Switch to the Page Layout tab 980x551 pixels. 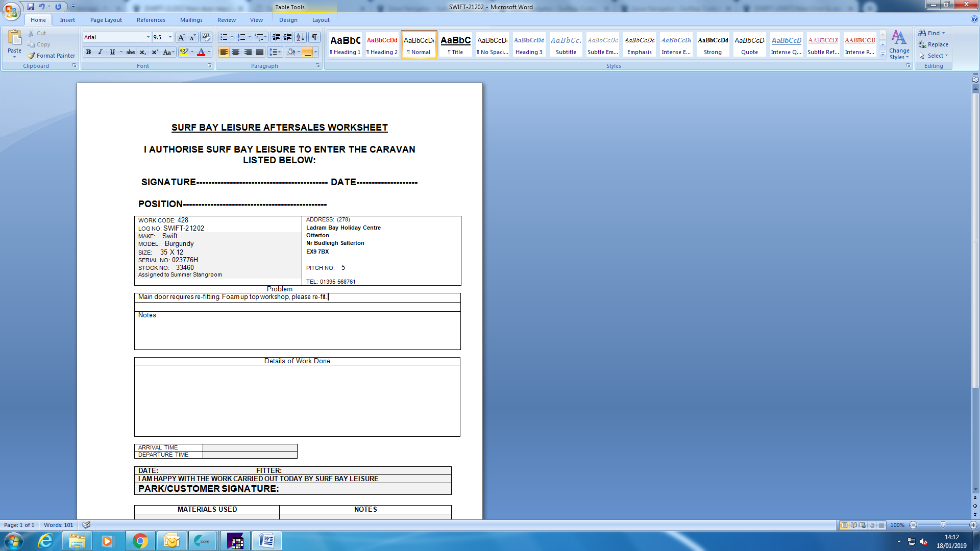click(x=106, y=20)
